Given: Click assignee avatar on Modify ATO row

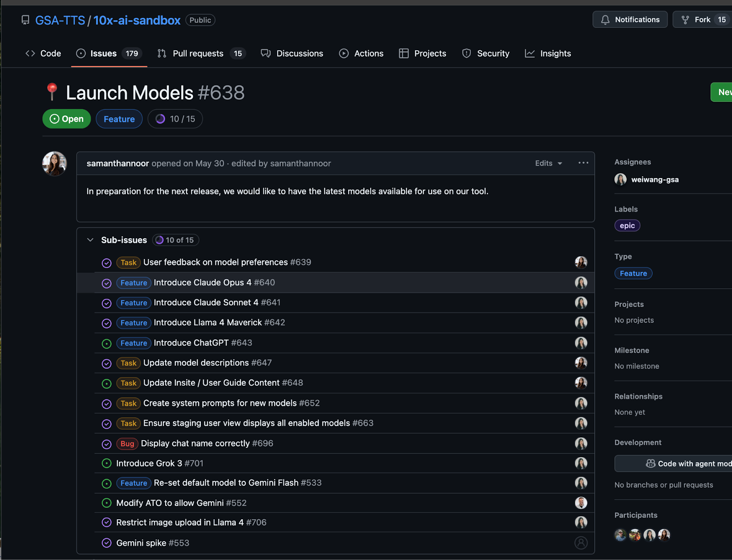Looking at the screenshot, I should [x=581, y=503].
